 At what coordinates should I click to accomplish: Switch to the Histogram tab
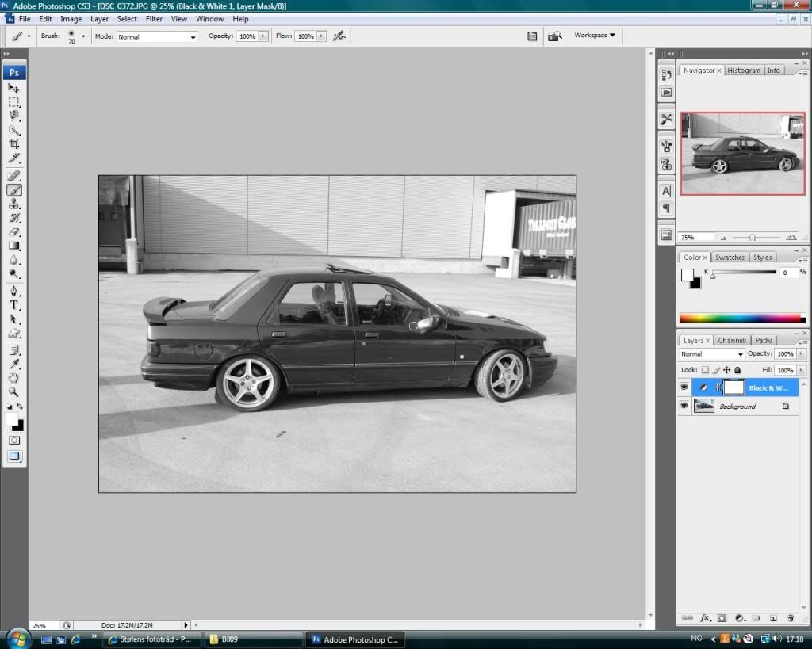[x=743, y=71]
